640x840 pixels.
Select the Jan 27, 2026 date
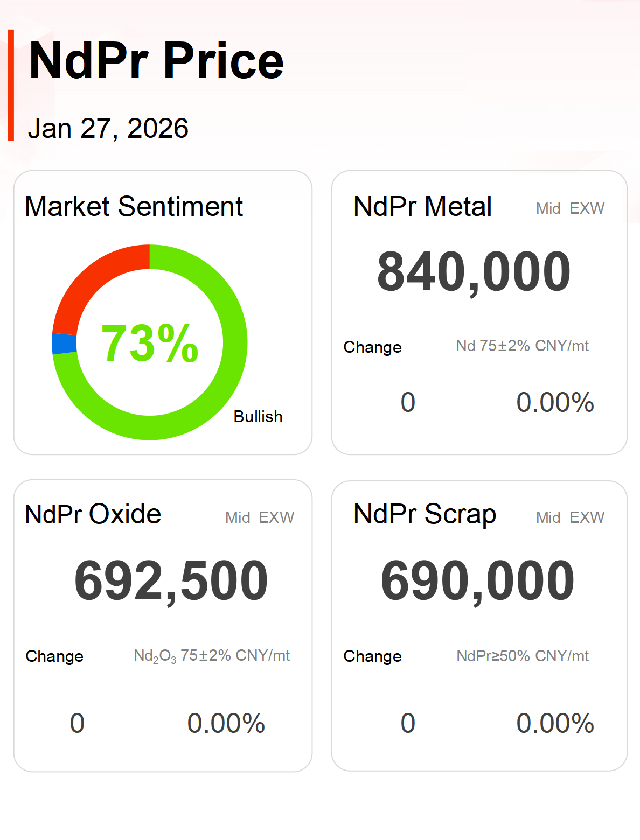[108, 129]
